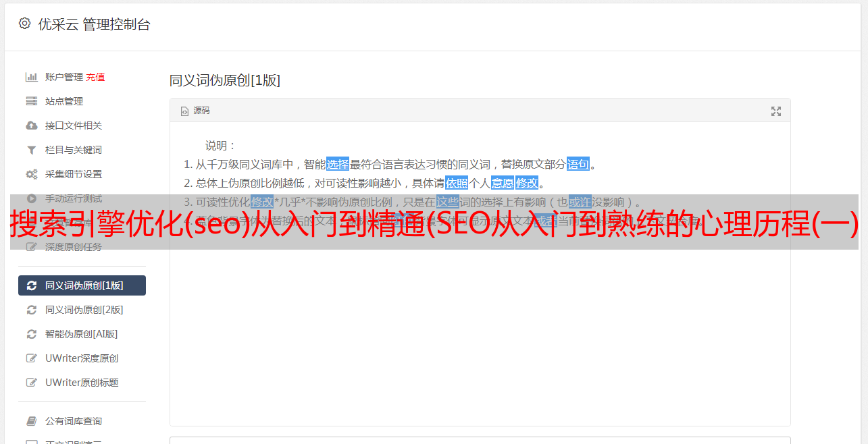This screenshot has height=444, width=868.
Task: Click the filter icon beside 栏目与关键词
Action: (31, 150)
